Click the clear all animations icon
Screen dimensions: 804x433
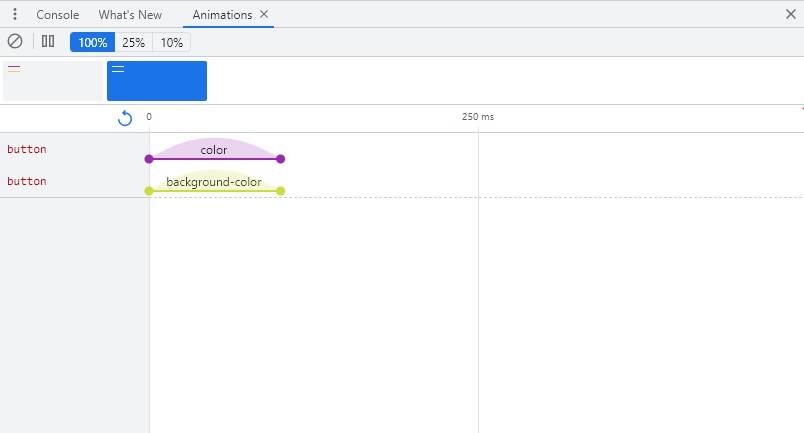(x=15, y=41)
